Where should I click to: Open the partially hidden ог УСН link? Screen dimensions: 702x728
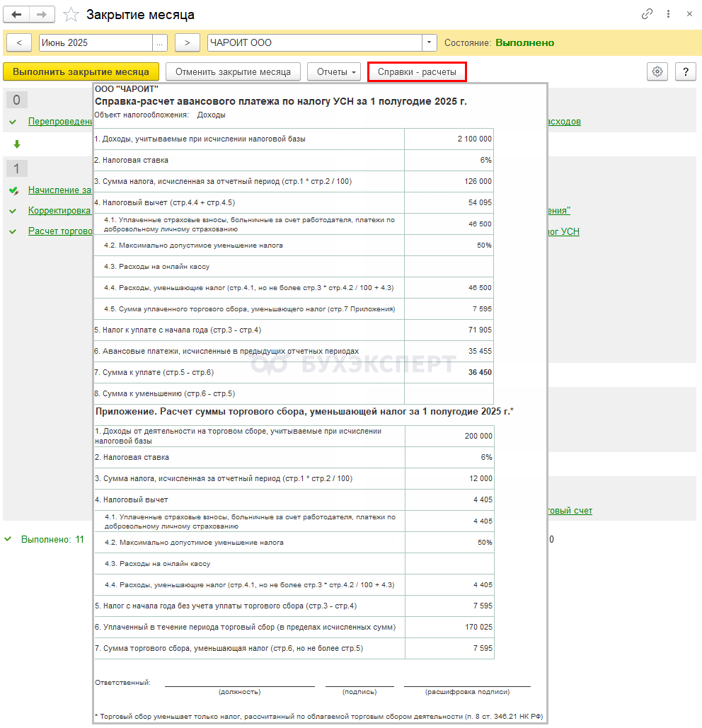coord(564,231)
